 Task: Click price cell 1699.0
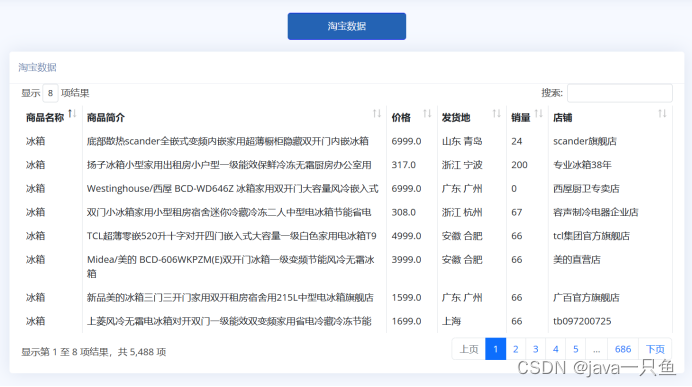click(406, 321)
